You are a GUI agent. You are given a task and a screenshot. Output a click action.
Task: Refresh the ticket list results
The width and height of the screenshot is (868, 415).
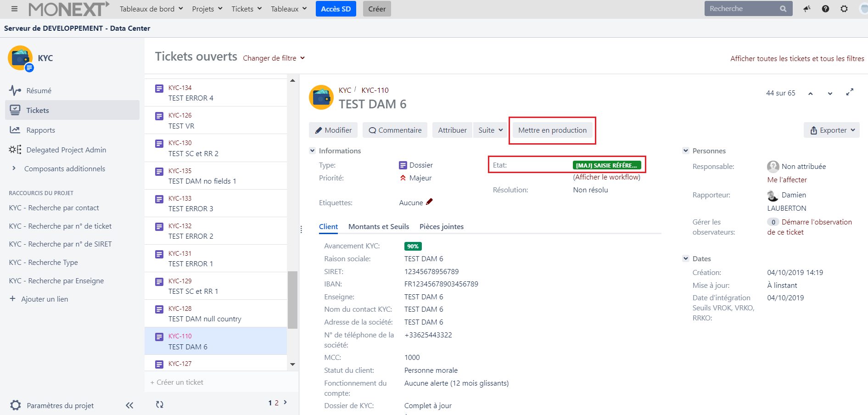159,404
